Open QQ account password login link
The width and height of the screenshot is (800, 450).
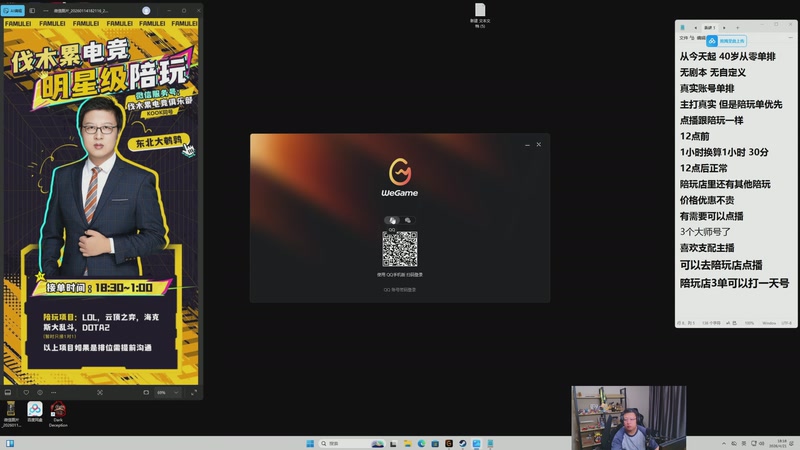(x=400, y=290)
